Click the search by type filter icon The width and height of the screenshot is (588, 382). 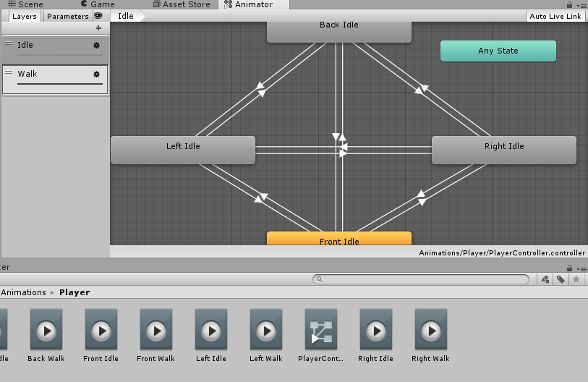pos(543,279)
